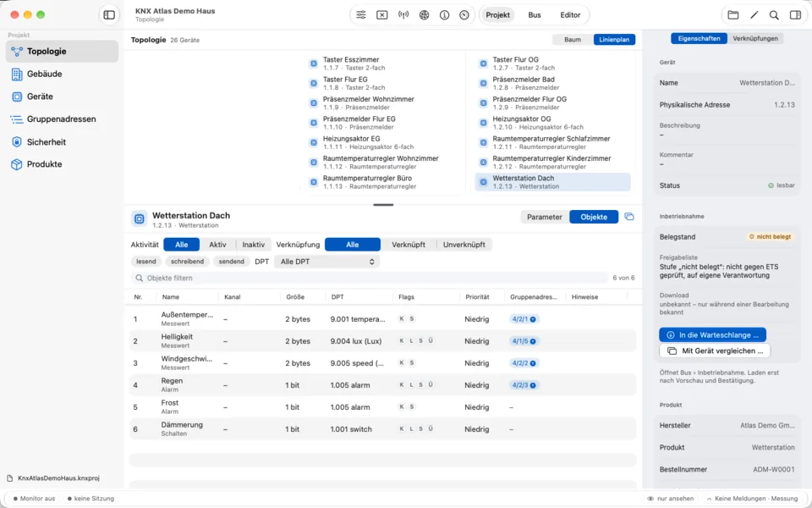Open the 4/1/5 group address badge
This screenshot has height=508, width=812.
[524, 341]
